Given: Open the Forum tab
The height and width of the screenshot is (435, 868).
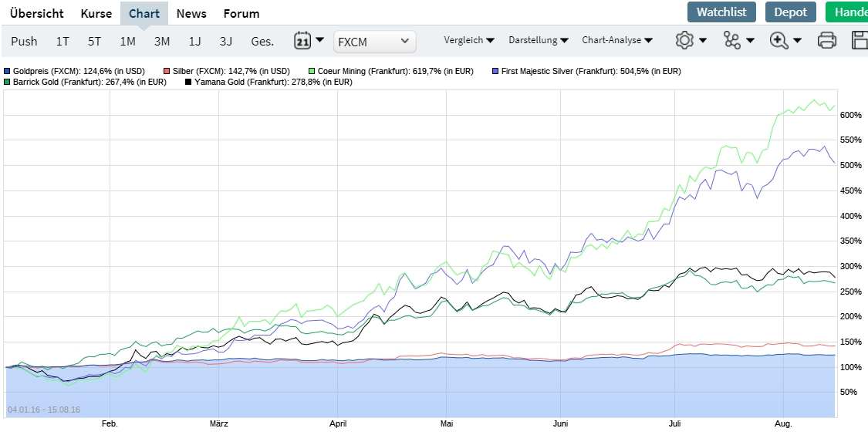Looking at the screenshot, I should point(241,13).
